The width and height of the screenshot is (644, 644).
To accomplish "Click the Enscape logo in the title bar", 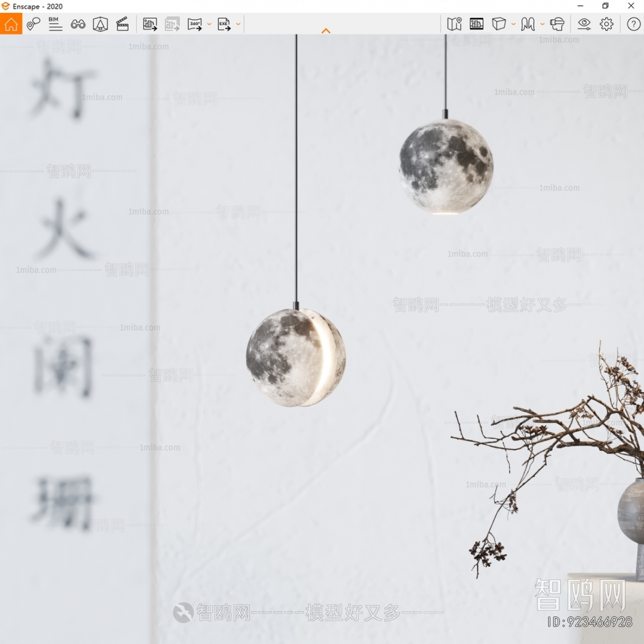I will click(6, 6).
